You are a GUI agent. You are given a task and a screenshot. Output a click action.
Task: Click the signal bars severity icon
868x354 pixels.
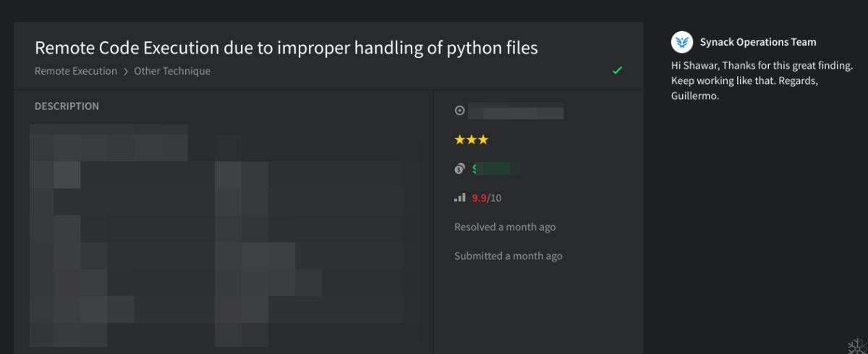point(460,198)
